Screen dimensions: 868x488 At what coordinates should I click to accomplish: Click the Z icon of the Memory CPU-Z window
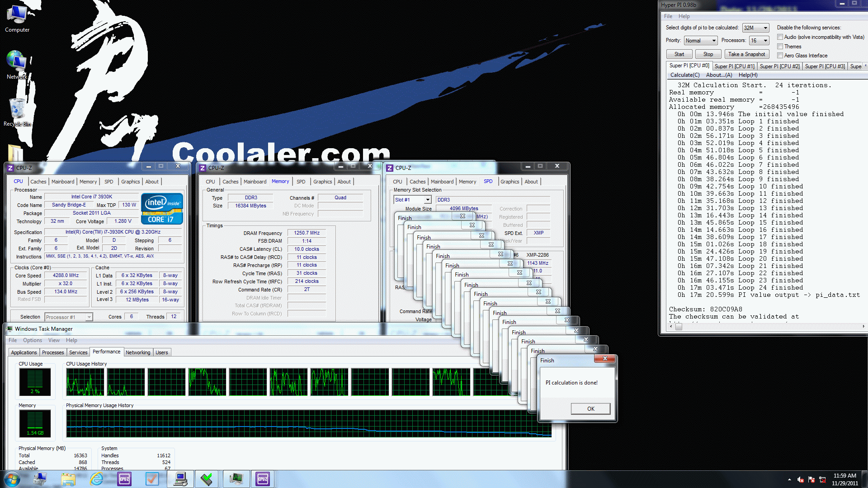tap(203, 168)
